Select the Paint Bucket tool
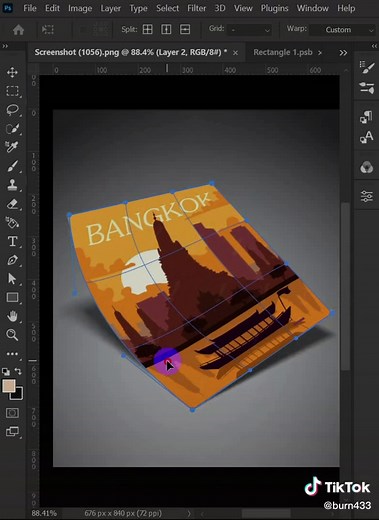The width and height of the screenshot is (379, 520). click(12, 222)
